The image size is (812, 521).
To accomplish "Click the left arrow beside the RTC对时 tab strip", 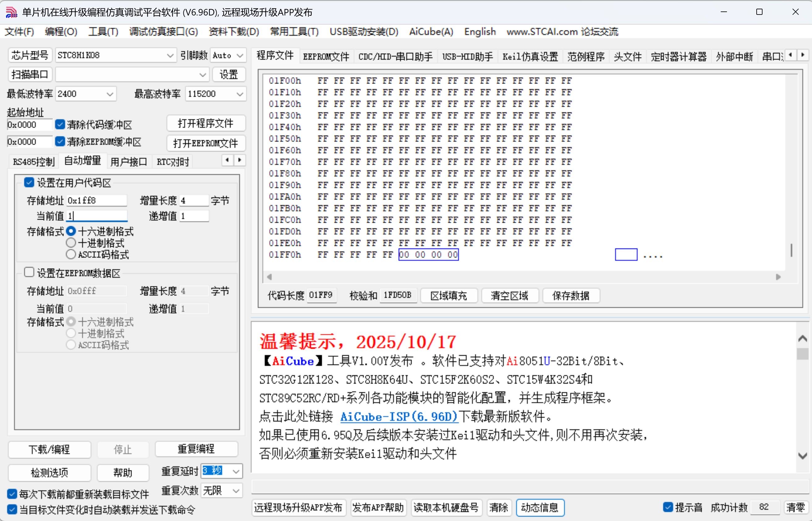I will pos(227,160).
